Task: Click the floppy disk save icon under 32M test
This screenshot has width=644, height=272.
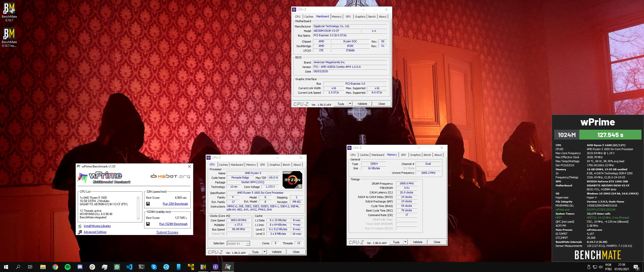Action: (148, 204)
